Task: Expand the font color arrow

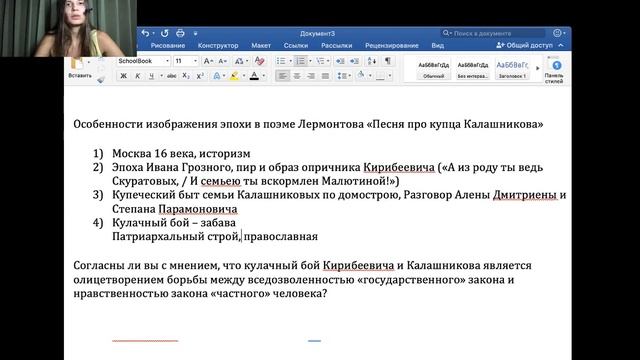Action: tap(264, 76)
